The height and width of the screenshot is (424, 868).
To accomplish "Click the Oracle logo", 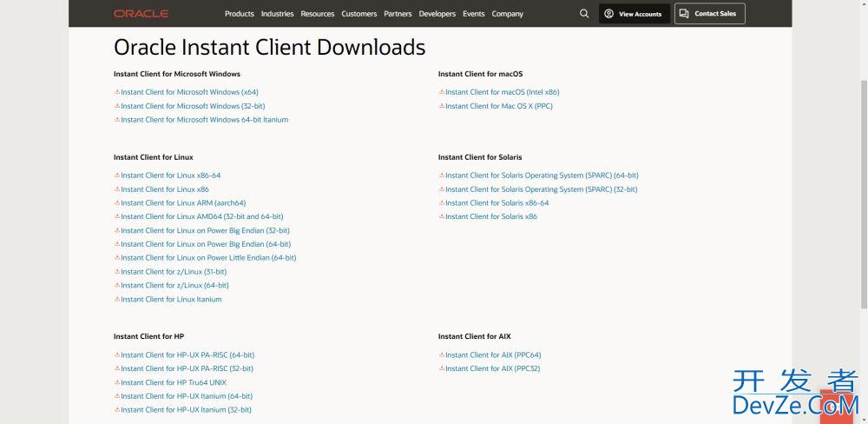I will 141,14.
